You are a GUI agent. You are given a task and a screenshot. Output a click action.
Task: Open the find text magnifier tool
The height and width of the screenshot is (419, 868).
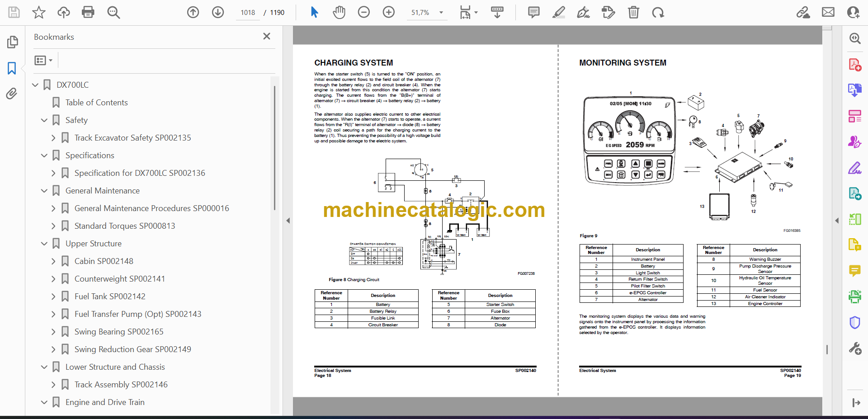coord(113,12)
